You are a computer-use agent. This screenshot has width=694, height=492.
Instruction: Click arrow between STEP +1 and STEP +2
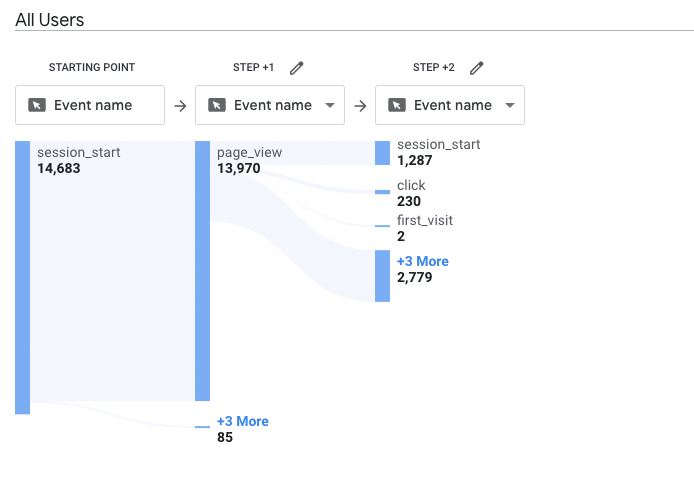coord(360,105)
